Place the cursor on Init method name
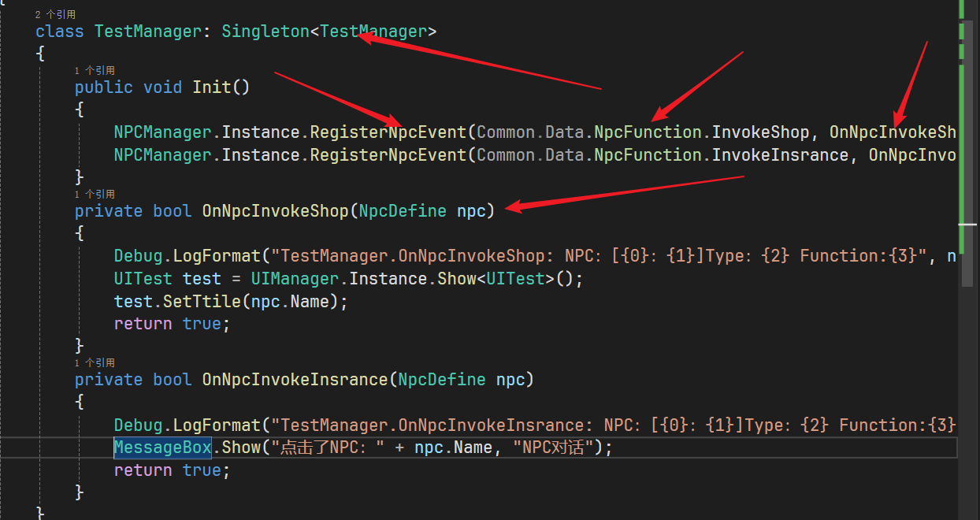 [212, 87]
